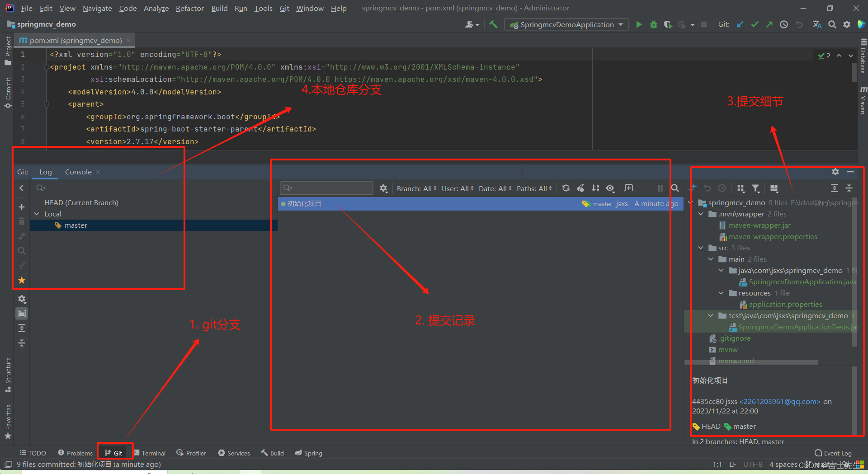Select maven-wrapper.jar in commit details
The image size is (868, 474).
tap(759, 225)
